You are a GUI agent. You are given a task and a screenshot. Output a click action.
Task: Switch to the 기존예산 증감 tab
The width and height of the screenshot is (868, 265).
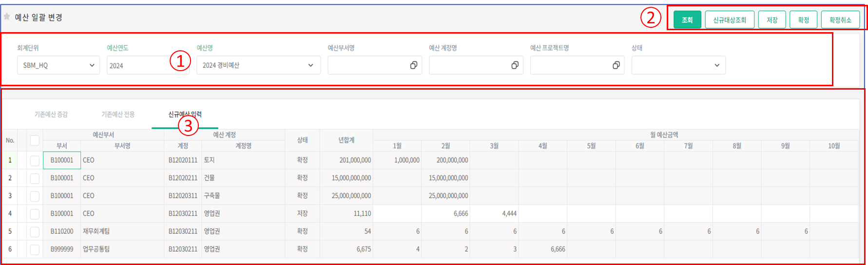click(51, 114)
